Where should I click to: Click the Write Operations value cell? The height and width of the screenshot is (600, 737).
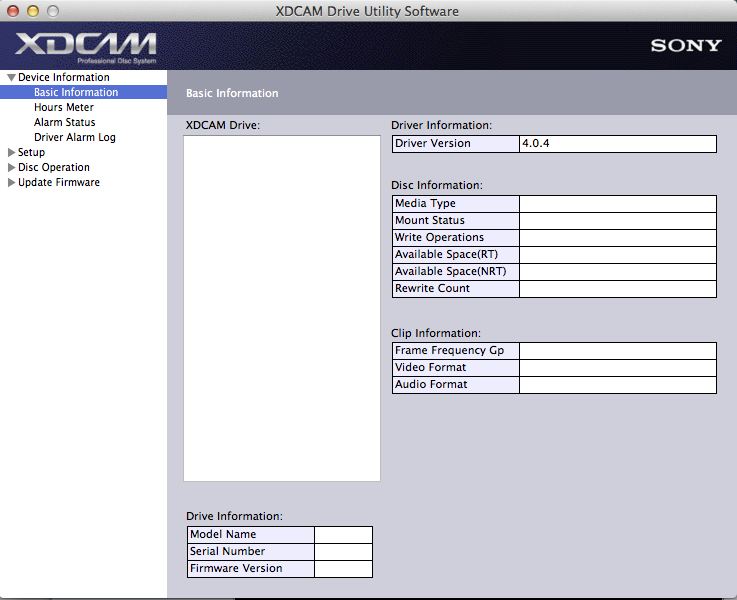click(x=618, y=238)
